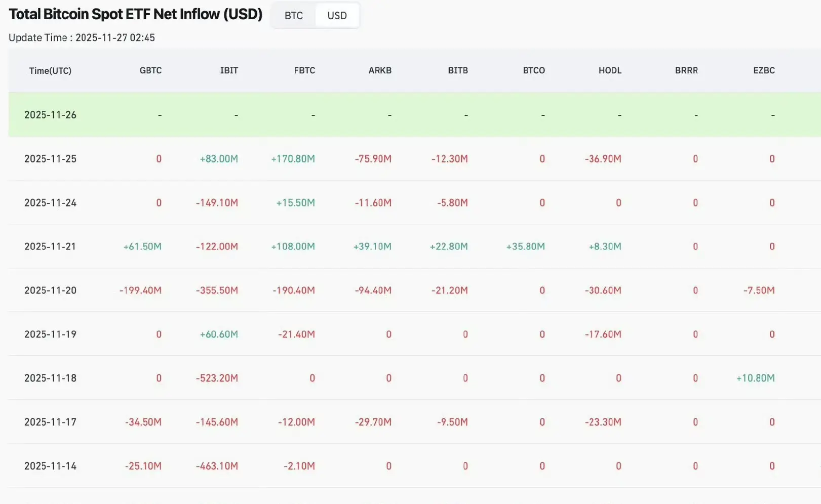Viewport: 821px width, 504px height.
Task: Click the -29.70M ARKB value
Action: [373, 422]
